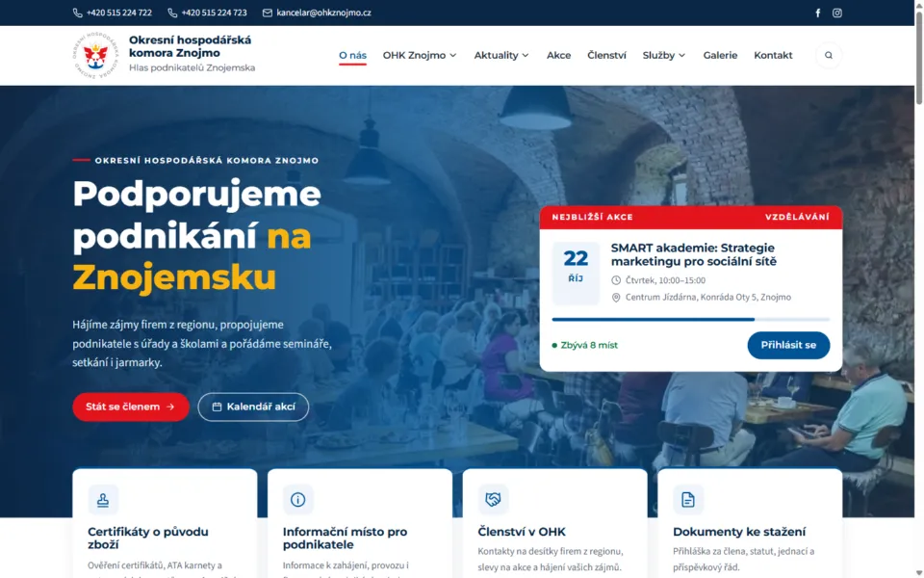
Task: Click the stamp icon on Certifikáty card
Action: coord(103,500)
